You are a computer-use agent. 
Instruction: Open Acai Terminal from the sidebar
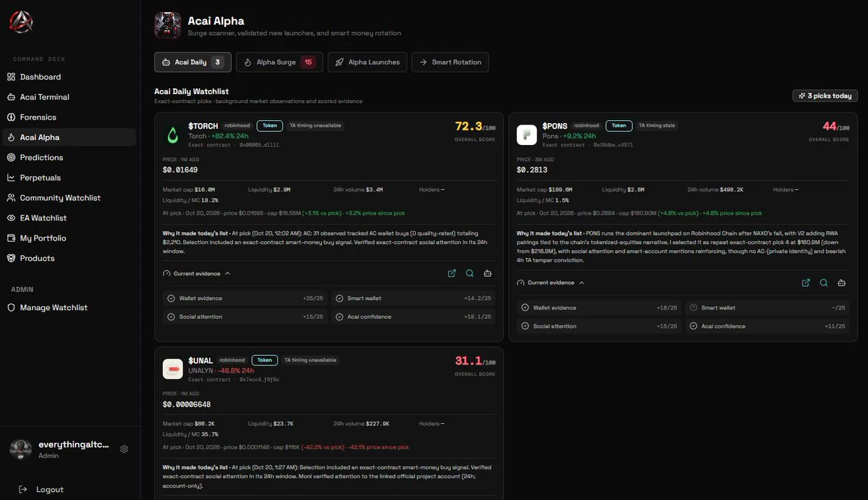tap(69, 97)
